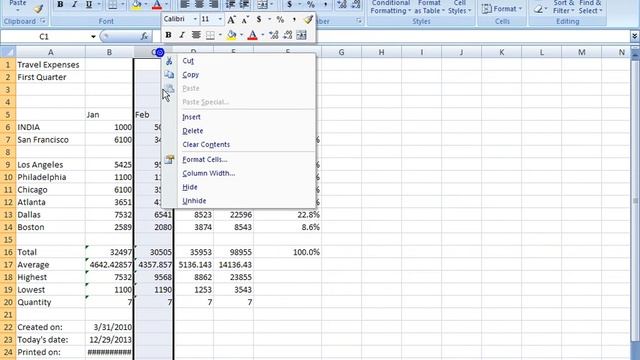This screenshot has width=640, height=360.
Task: Open the Clipboard group dialog launcher
Action: pyautogui.click(x=43, y=21)
